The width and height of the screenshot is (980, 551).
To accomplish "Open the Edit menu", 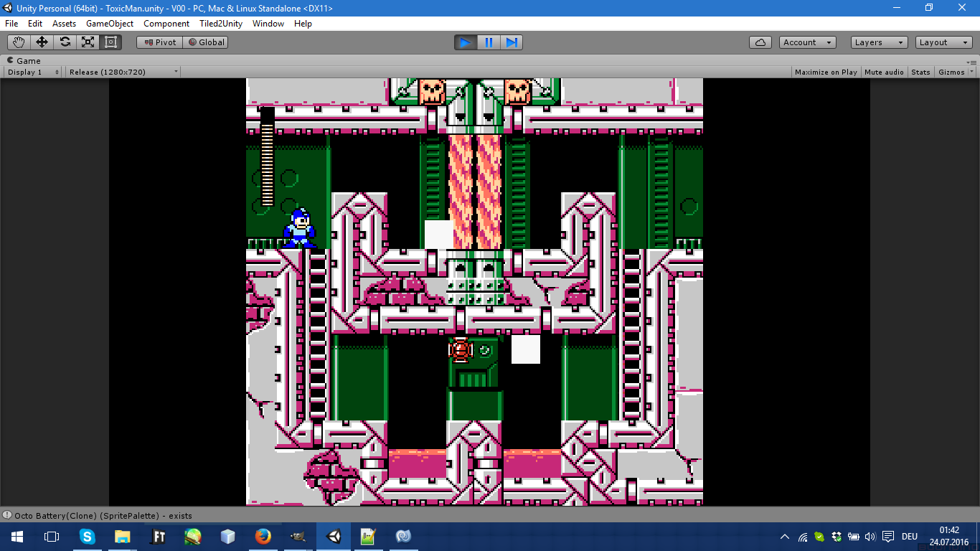I will (x=35, y=24).
